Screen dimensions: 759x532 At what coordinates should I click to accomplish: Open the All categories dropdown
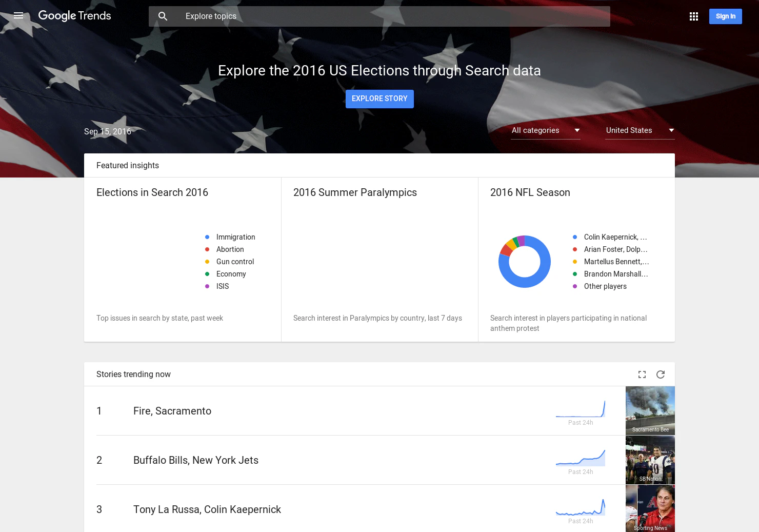(x=546, y=130)
